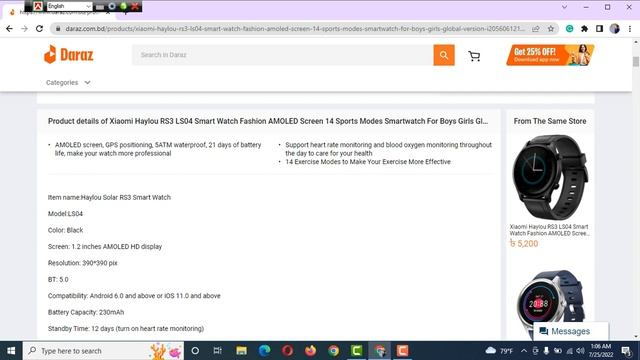Open the Chrome profile avatar
The image size is (640, 360).
614,29
